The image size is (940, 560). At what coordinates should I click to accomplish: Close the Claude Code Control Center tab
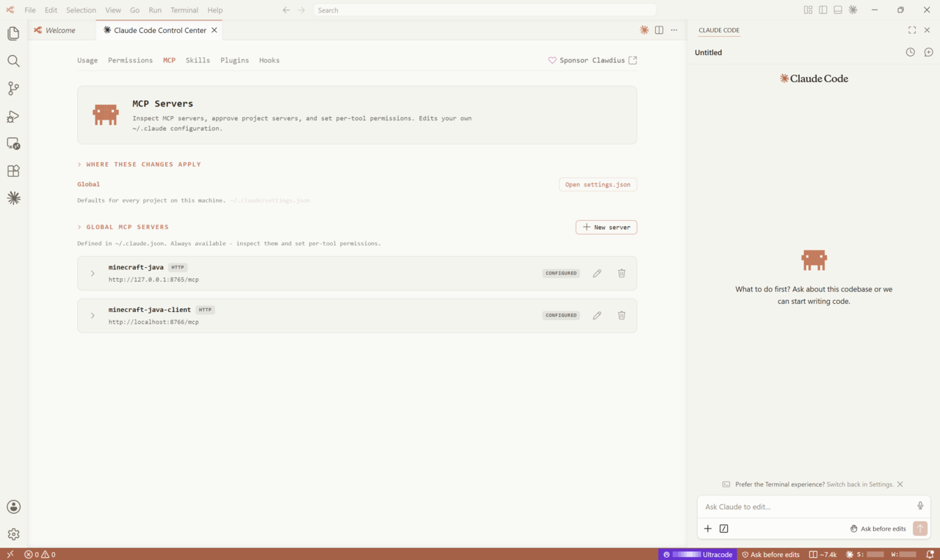214,30
